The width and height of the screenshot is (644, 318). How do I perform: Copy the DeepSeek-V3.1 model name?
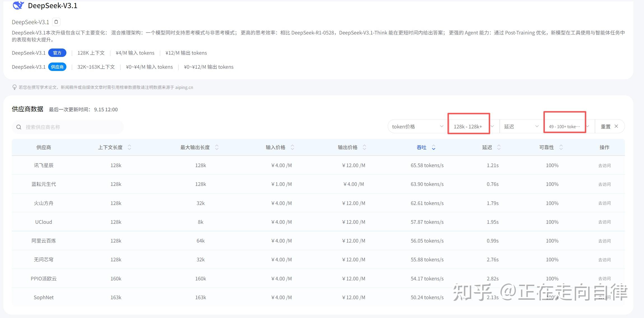(56, 22)
